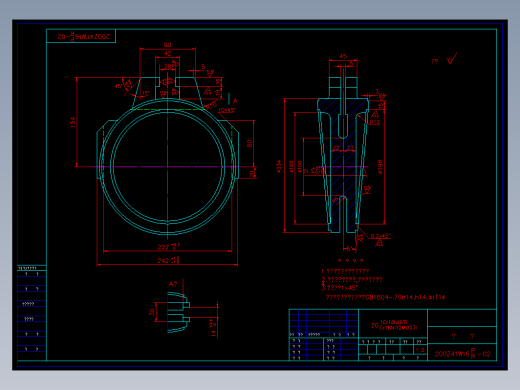520x390 pixels.
Task: Click the 0.2x45° chamfer note
Action: (x=380, y=236)
